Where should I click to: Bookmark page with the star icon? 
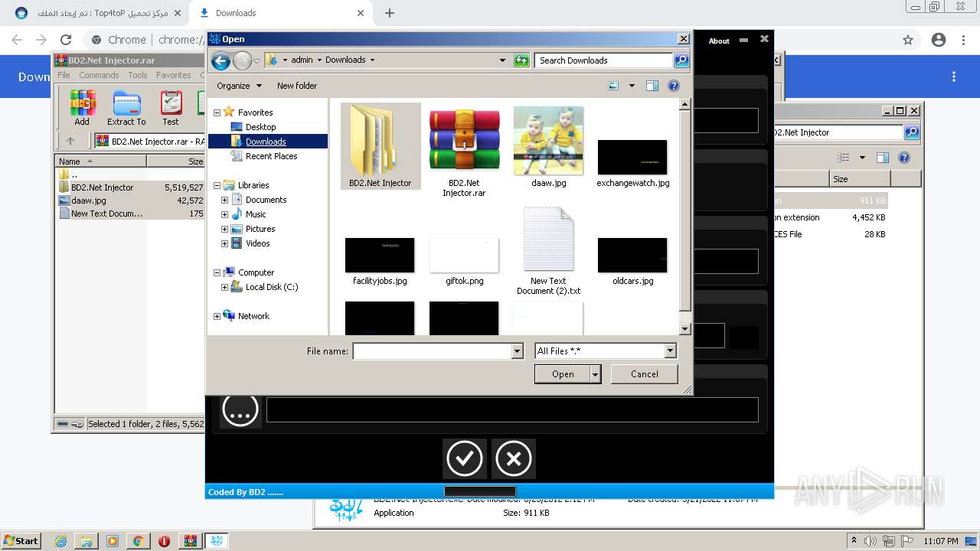pos(908,40)
